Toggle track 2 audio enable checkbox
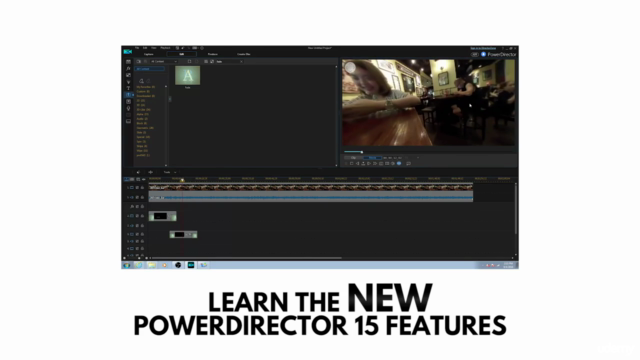The width and height of the screenshot is (640, 360). 137,225
